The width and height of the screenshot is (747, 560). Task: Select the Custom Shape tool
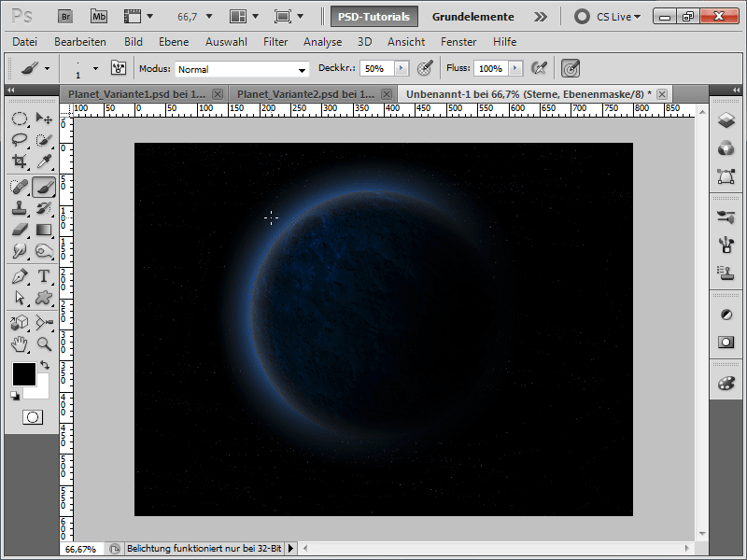pos(44,298)
